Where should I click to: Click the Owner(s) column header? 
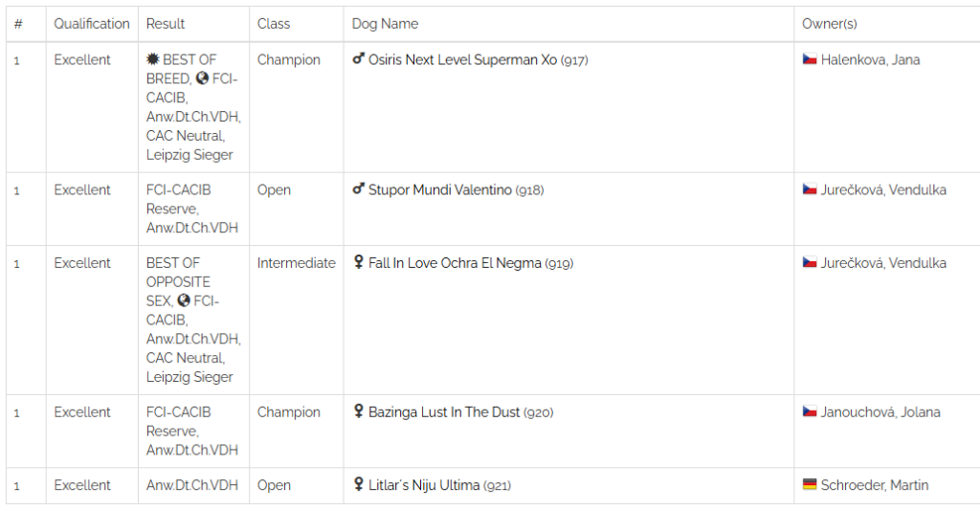click(x=830, y=24)
